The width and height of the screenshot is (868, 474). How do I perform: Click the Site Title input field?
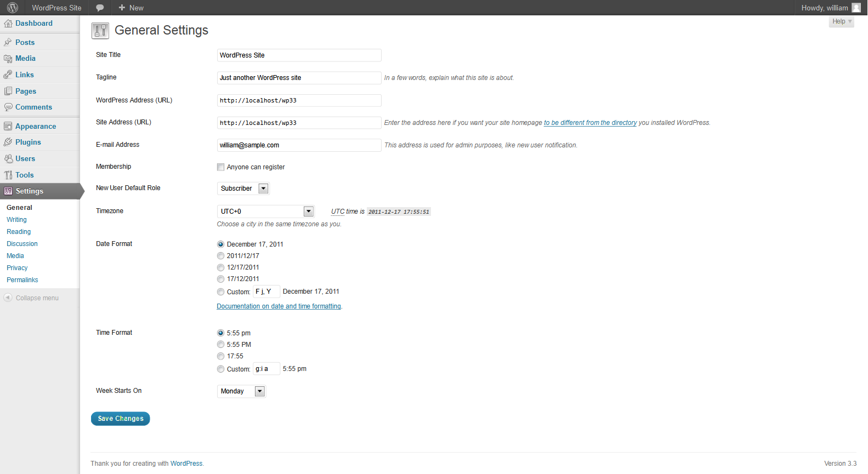(x=299, y=55)
